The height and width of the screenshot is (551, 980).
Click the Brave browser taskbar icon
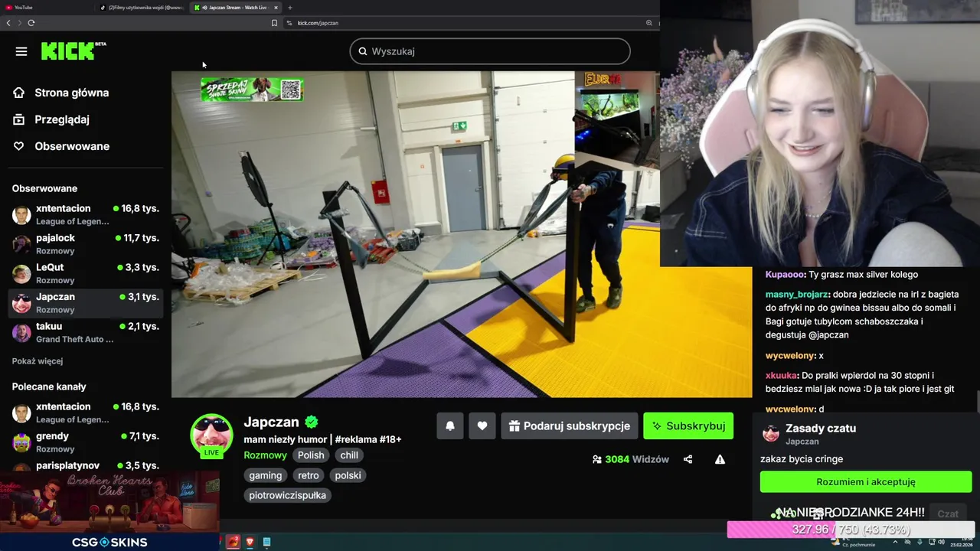(x=250, y=542)
